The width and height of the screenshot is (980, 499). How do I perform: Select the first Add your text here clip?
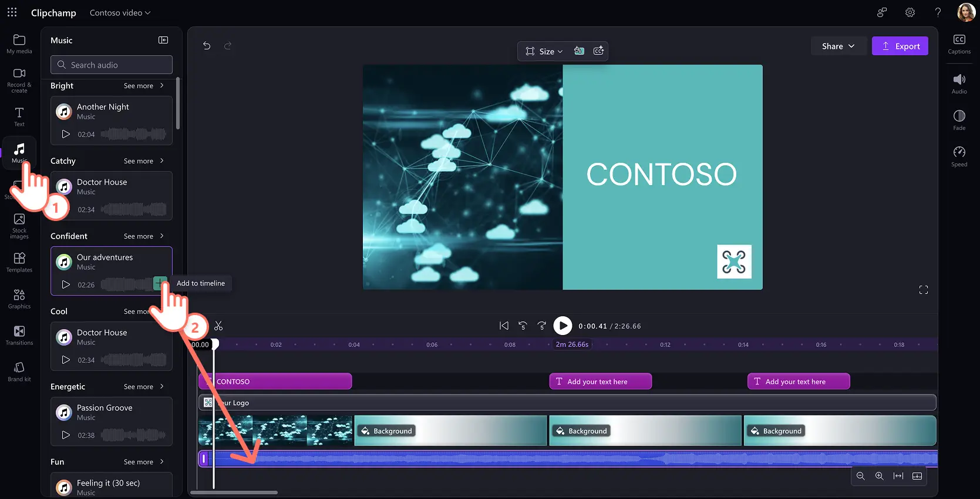tap(601, 381)
